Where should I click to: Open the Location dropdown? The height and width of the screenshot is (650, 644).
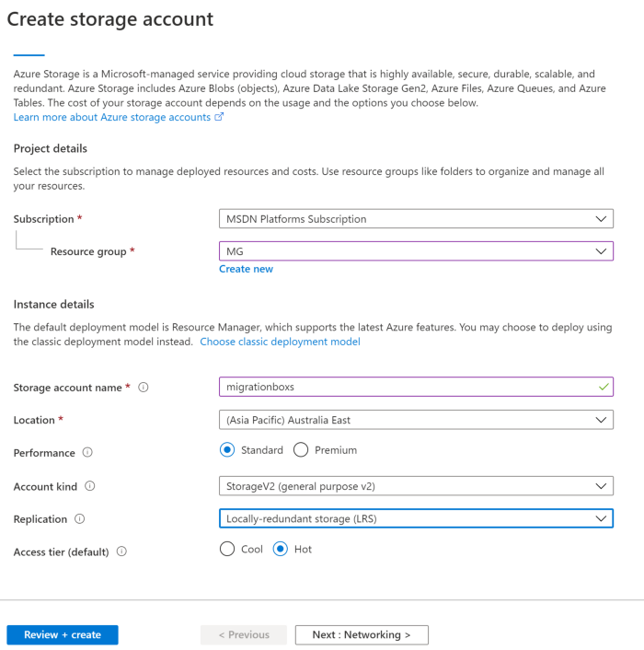pyautogui.click(x=416, y=420)
